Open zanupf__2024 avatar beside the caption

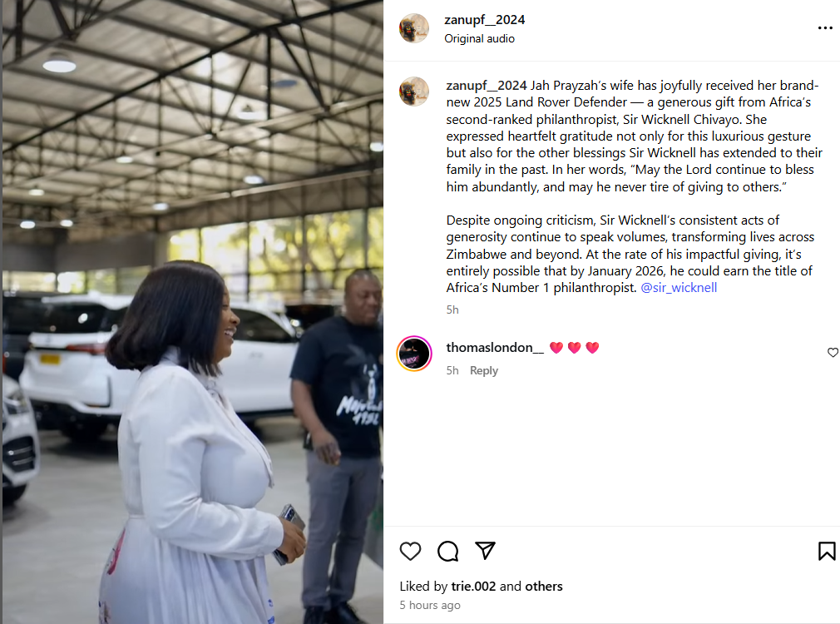pyautogui.click(x=414, y=92)
